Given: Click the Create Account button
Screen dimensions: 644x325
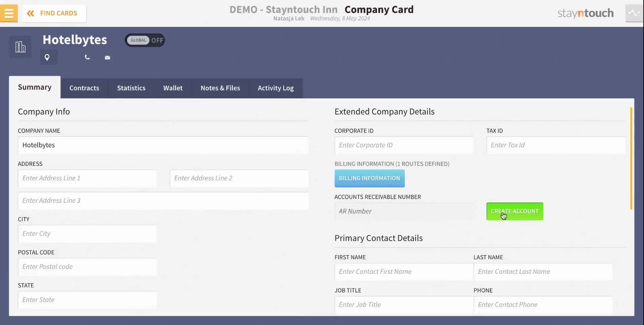Looking at the screenshot, I should [515, 212].
